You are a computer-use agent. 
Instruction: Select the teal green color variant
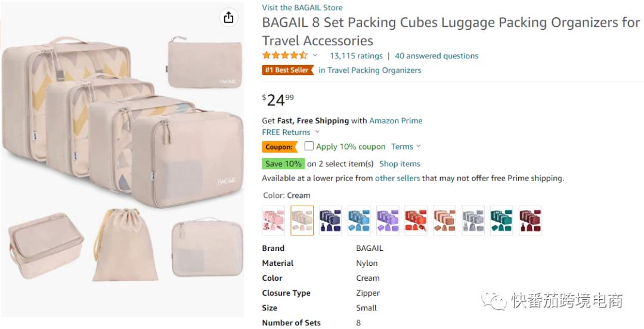(501, 221)
